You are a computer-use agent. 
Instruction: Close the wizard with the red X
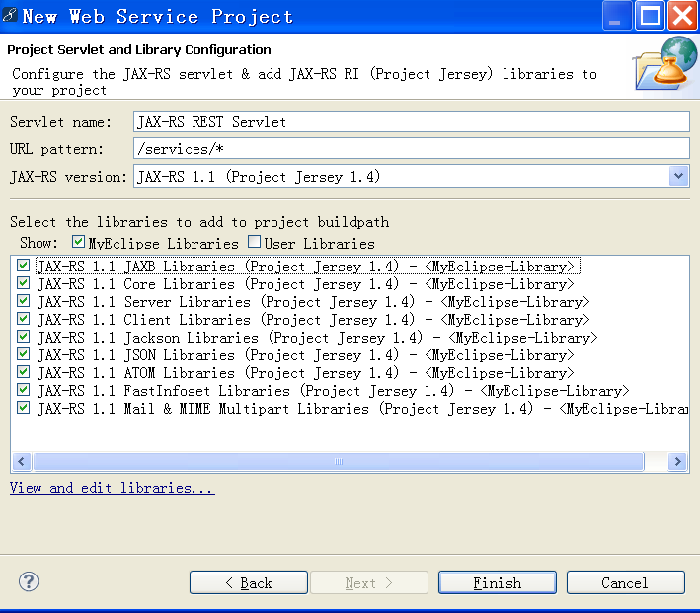coord(682,16)
